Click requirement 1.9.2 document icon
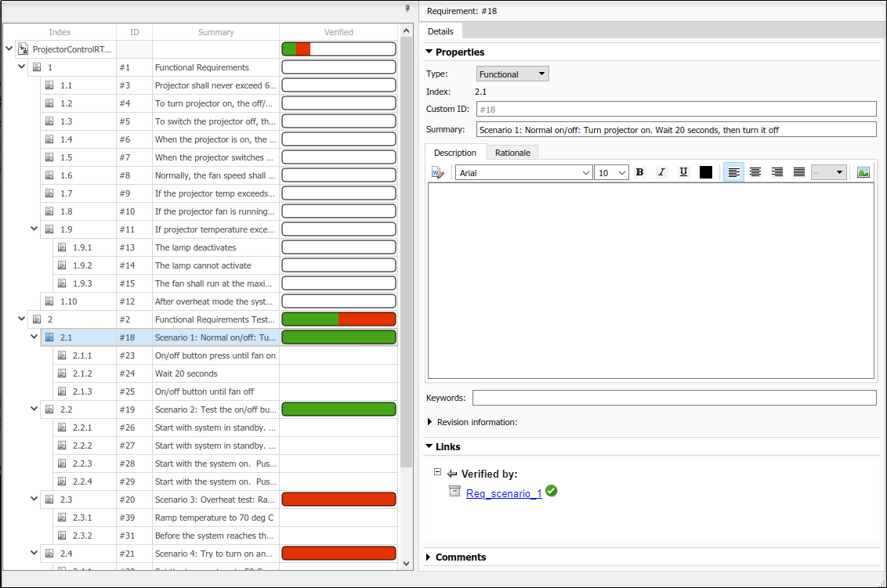This screenshot has width=887, height=588. click(x=62, y=265)
